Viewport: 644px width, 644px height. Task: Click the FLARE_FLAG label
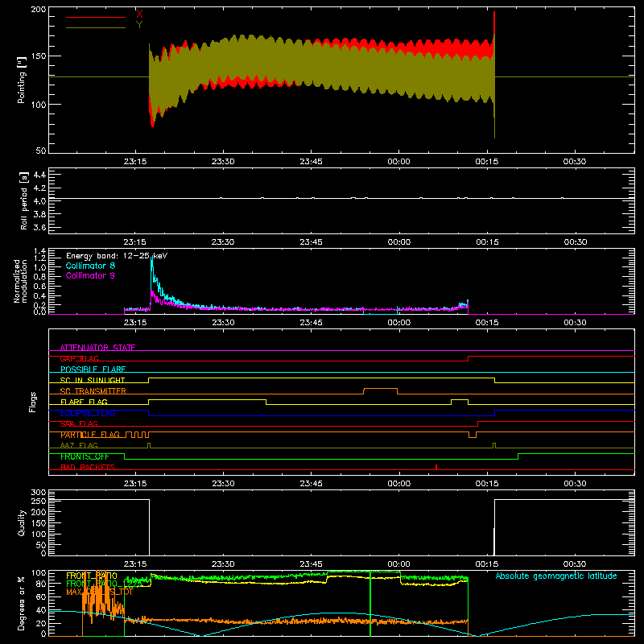coord(84,402)
